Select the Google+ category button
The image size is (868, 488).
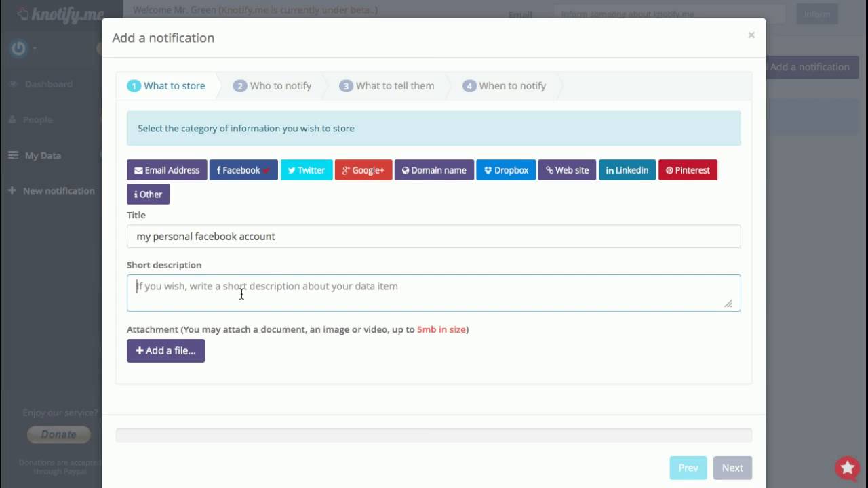pyautogui.click(x=363, y=170)
